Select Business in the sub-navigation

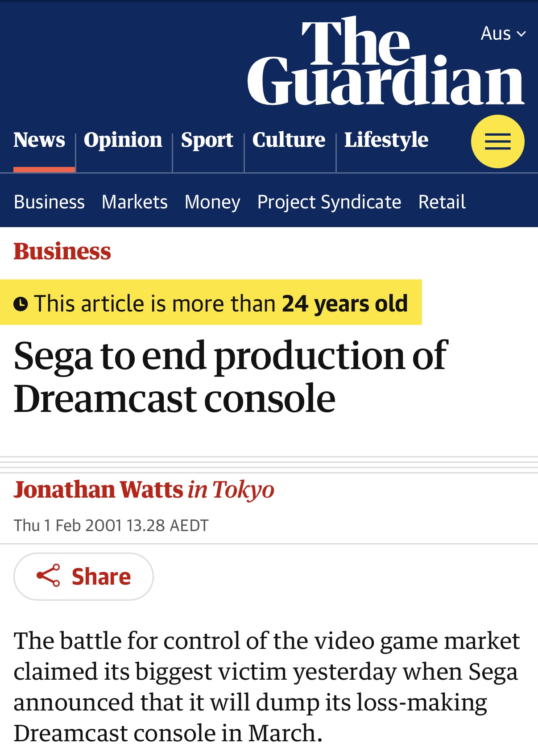(49, 202)
